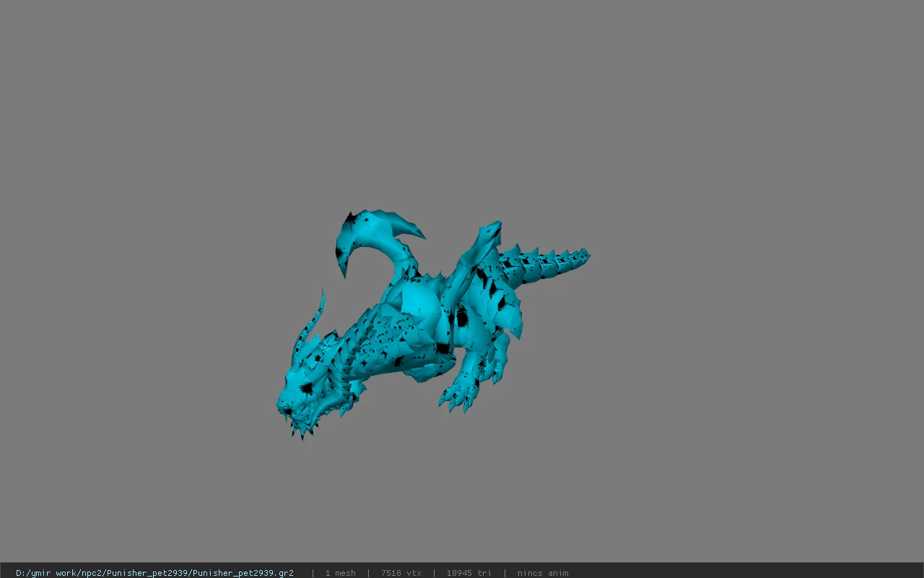Click the '1 mesh' status entry
Viewport: 924px width, 578px height.
click(340, 573)
